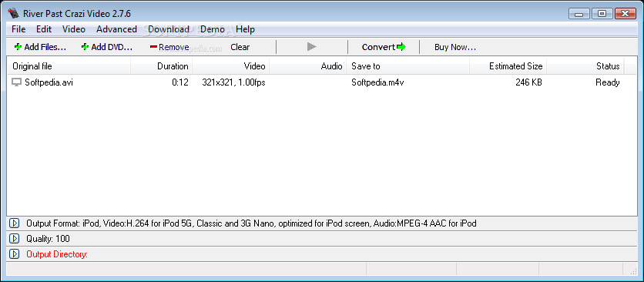Open the Demo menu
The height and width of the screenshot is (282, 644).
tap(213, 29)
